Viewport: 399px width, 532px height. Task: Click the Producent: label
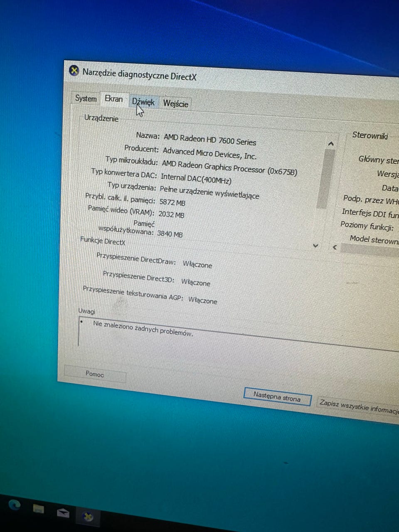(x=141, y=148)
